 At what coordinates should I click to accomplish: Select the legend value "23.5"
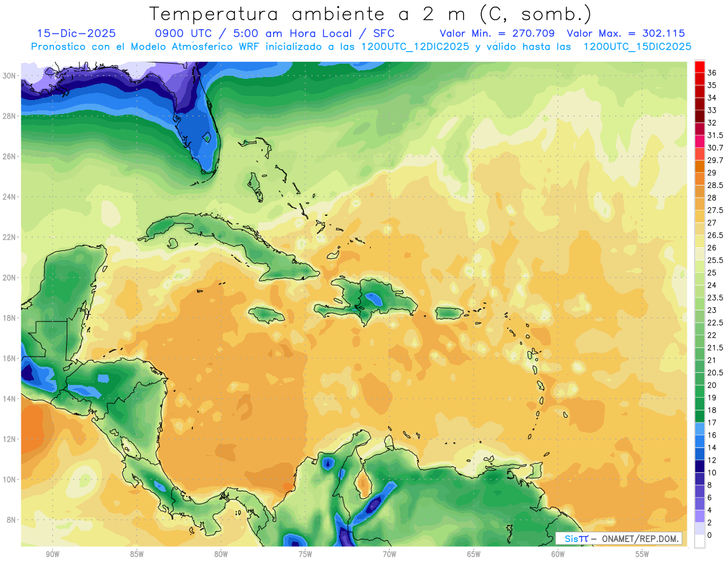pyautogui.click(x=715, y=298)
